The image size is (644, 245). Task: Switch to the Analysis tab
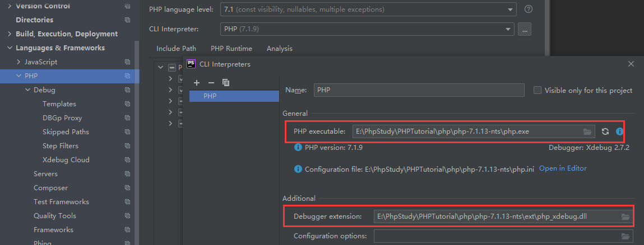(x=279, y=48)
